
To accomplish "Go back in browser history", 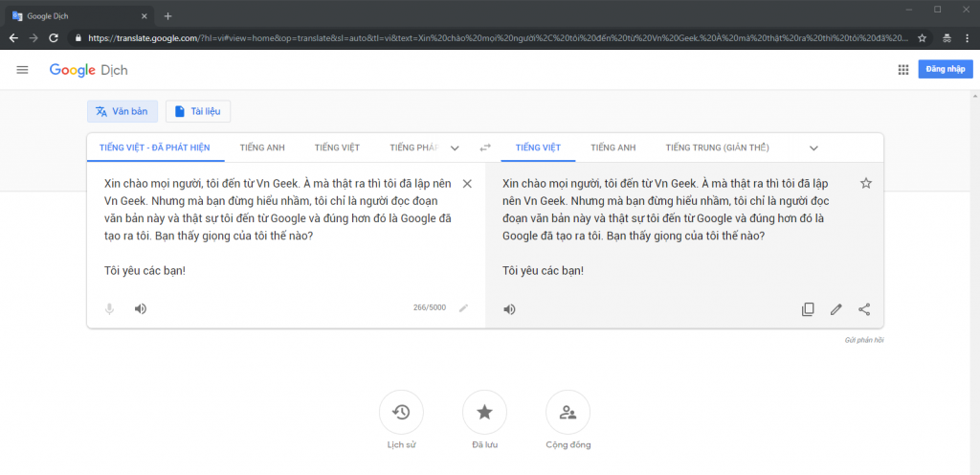I will coord(13,37).
